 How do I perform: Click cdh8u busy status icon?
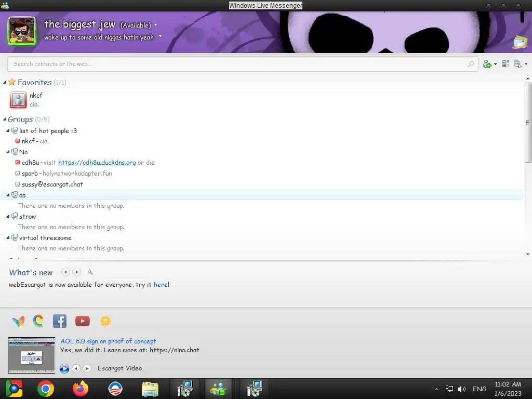click(18, 163)
